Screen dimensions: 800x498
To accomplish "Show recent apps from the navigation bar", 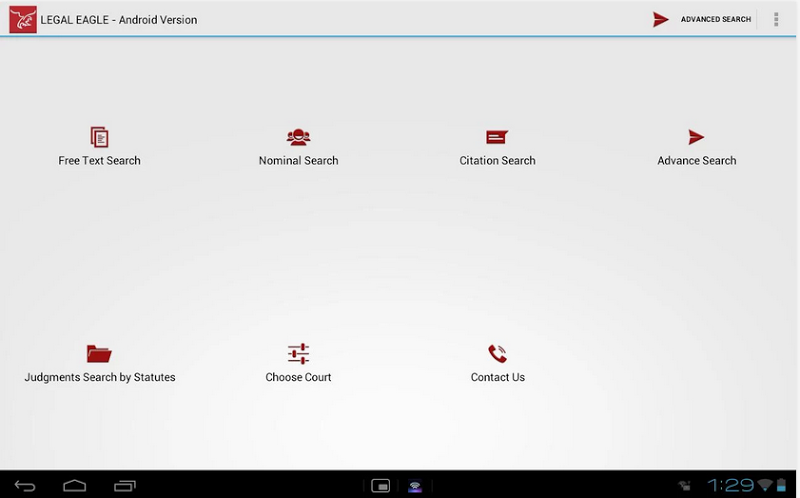I will [125, 486].
